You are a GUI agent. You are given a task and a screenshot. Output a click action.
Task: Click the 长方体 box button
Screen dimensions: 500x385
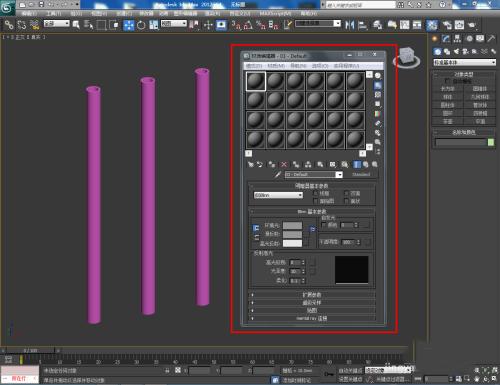(447, 89)
